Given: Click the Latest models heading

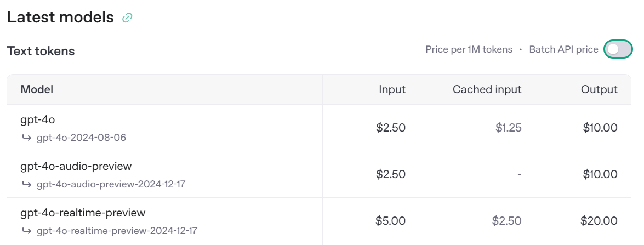Looking at the screenshot, I should tap(60, 17).
